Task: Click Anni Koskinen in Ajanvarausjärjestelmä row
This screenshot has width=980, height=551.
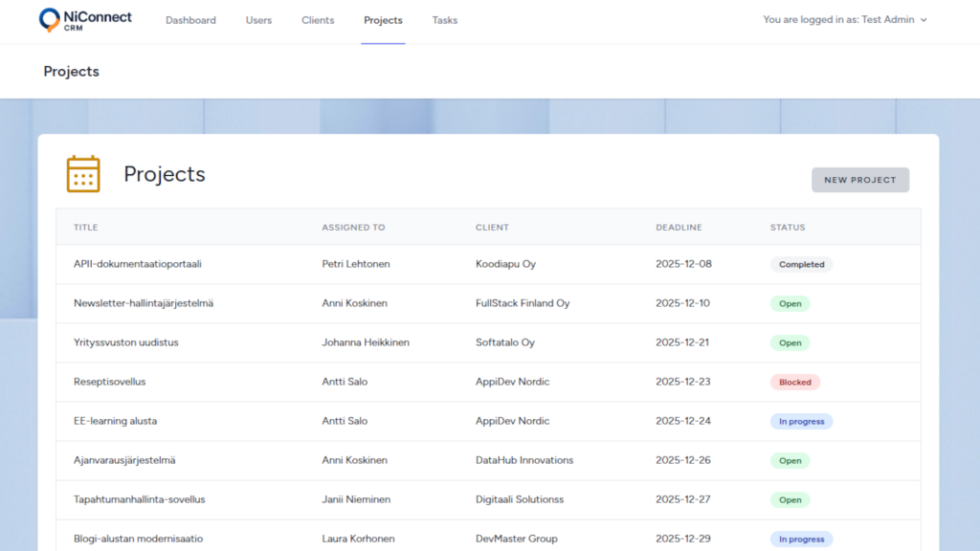Action: 354,460
